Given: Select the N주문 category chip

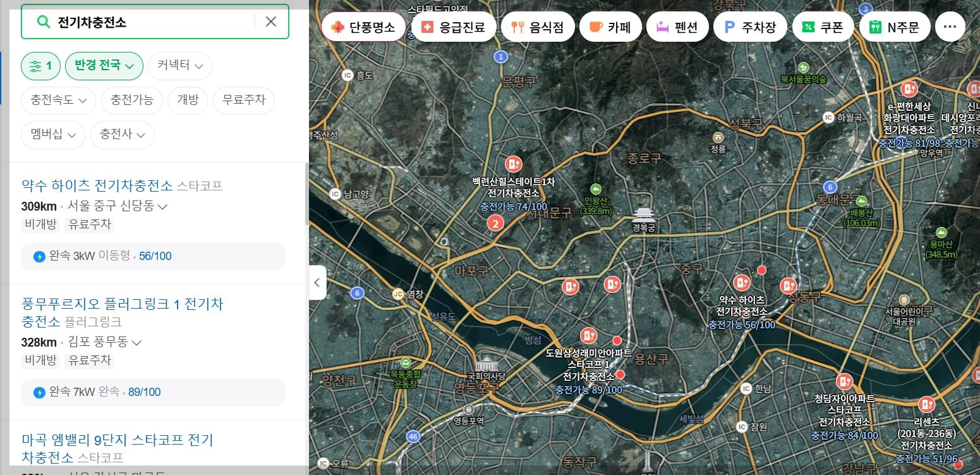Looking at the screenshot, I should pos(895,27).
